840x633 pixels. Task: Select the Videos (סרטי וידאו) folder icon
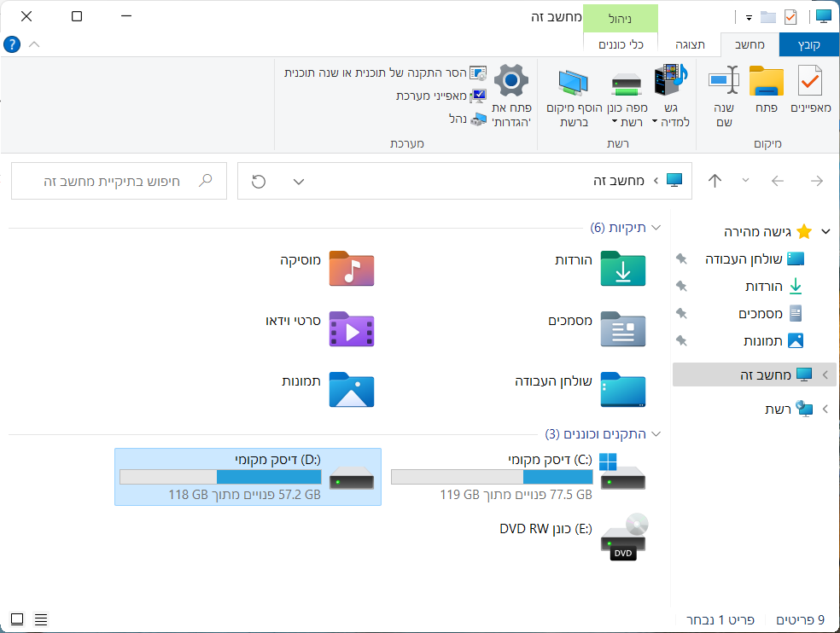coord(352,328)
